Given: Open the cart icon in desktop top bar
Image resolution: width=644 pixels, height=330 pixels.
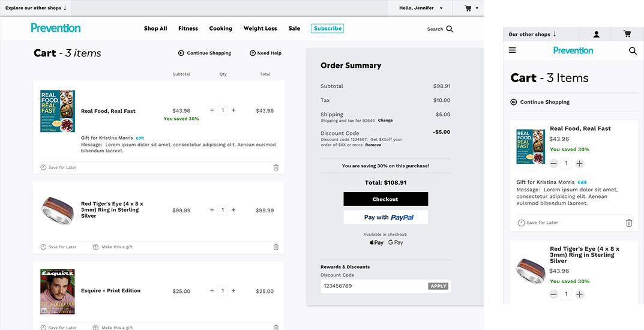Looking at the screenshot, I should (x=468, y=8).
